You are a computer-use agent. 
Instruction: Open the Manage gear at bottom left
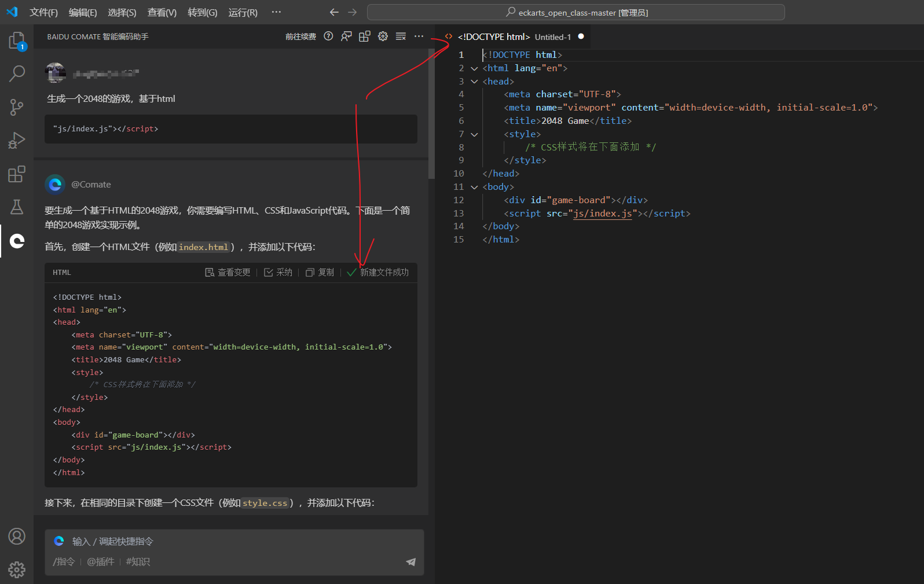(17, 570)
